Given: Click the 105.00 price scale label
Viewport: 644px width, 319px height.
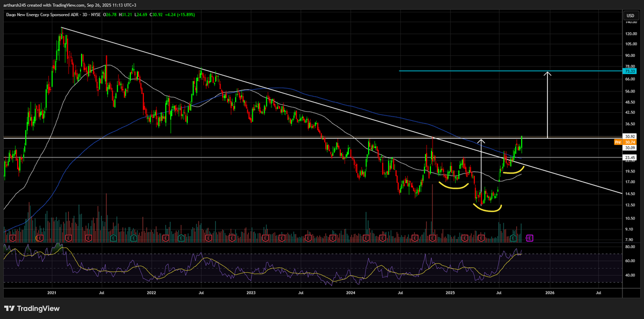Looking at the screenshot, I should click(631, 44).
